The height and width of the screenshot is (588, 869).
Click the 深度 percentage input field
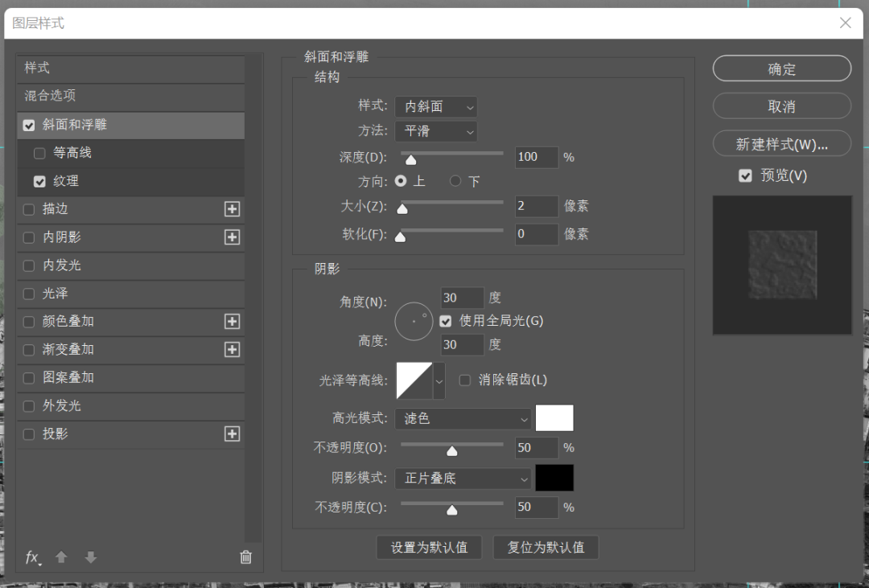[x=536, y=157]
